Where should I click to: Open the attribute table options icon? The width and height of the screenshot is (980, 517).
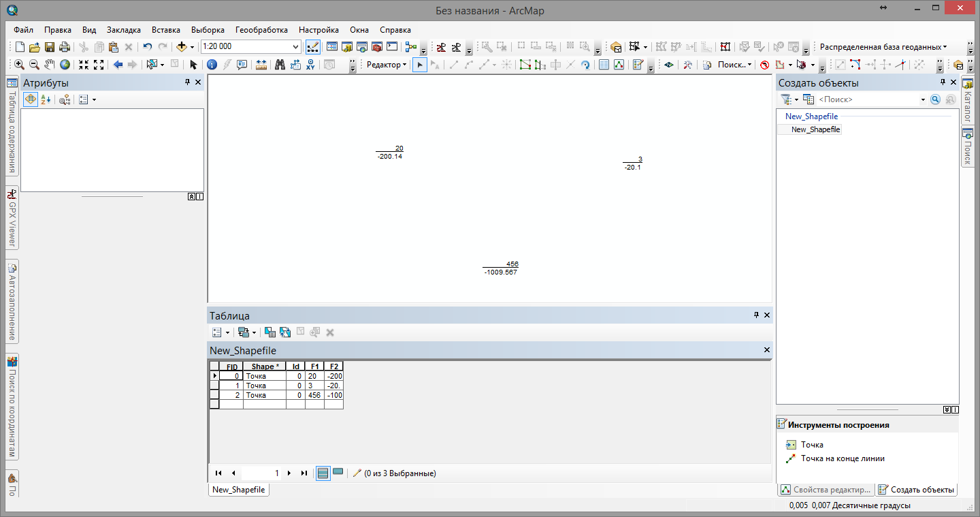pyautogui.click(x=216, y=332)
